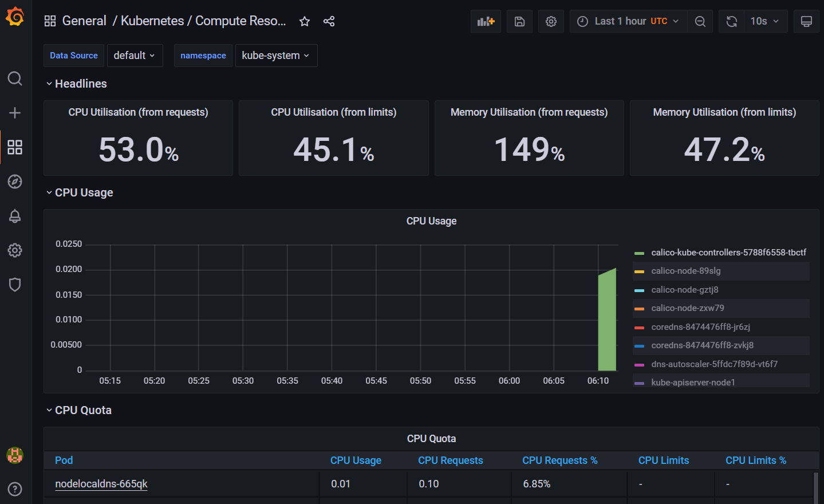Viewport: 824px width, 504px height.
Task: Click the CPU Quota table scrollbar
Action: click(815, 487)
